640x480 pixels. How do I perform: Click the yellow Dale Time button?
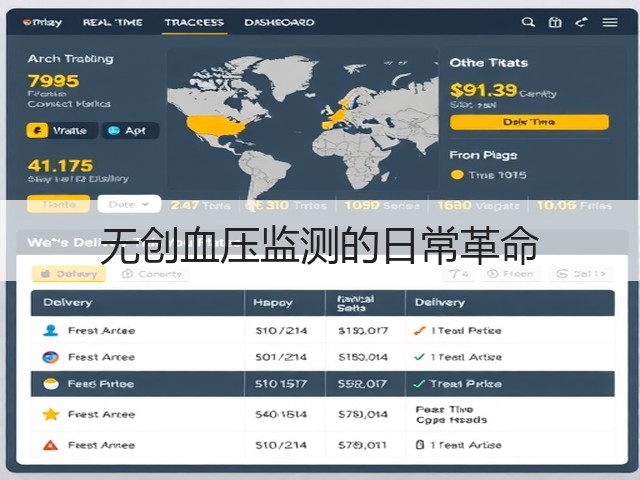click(x=529, y=122)
